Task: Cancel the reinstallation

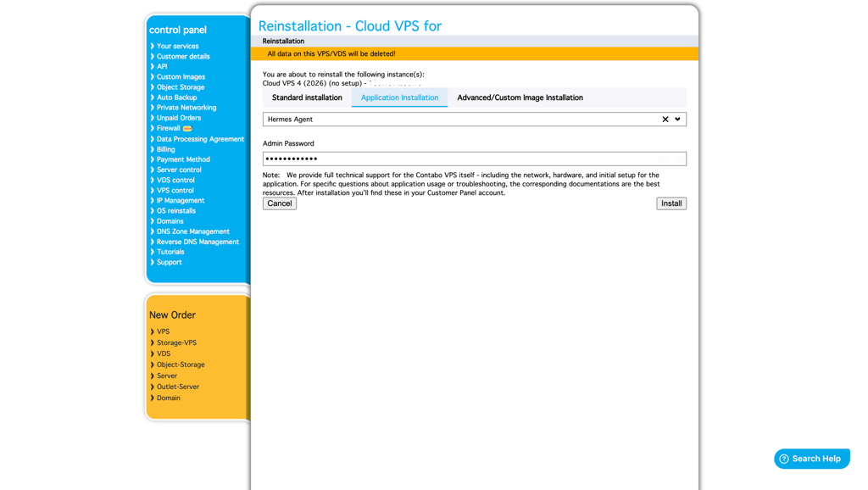Action: point(280,203)
